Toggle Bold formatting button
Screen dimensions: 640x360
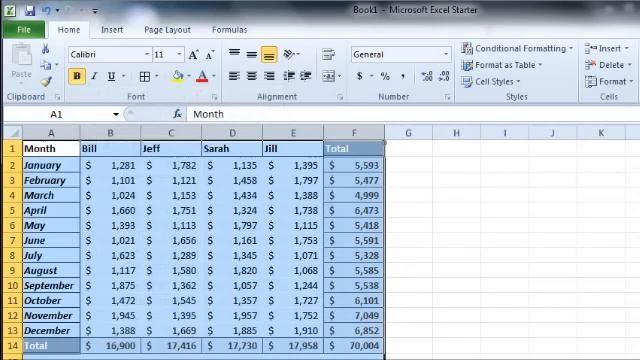[77, 76]
